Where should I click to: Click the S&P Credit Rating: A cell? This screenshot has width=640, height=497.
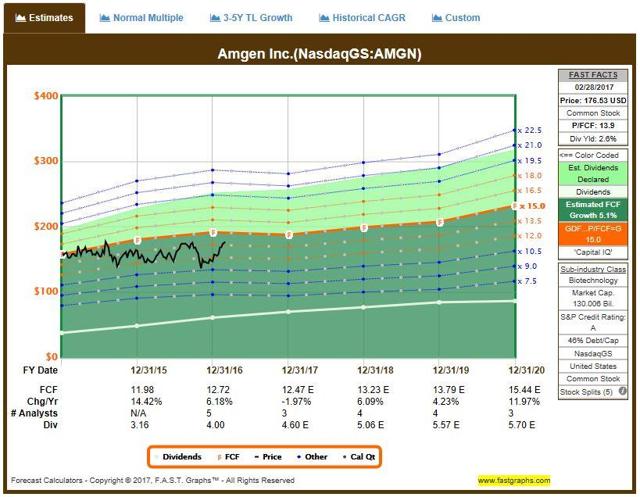pos(593,322)
